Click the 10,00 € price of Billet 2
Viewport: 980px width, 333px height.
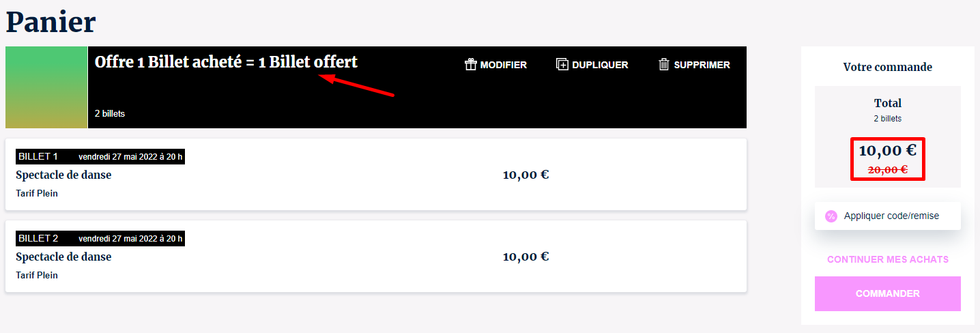coord(525,257)
